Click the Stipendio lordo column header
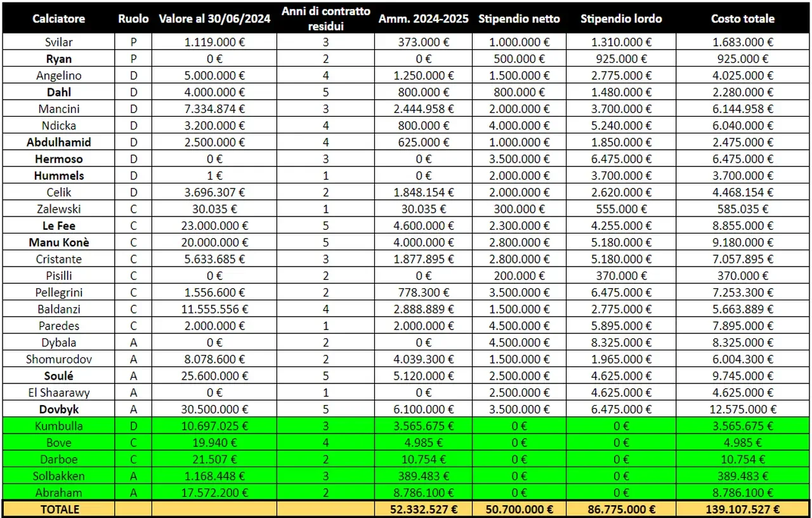This screenshot has width=812, height=518. pyautogui.click(x=614, y=18)
